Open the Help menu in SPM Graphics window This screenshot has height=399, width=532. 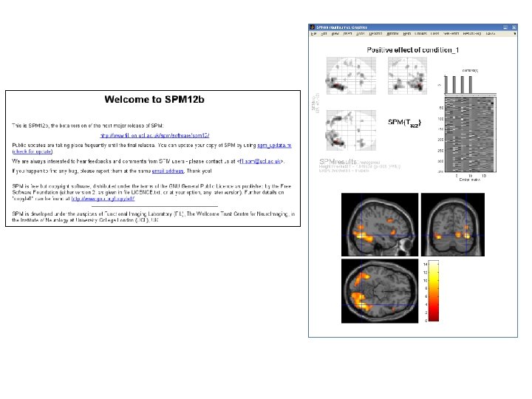[x=407, y=33]
